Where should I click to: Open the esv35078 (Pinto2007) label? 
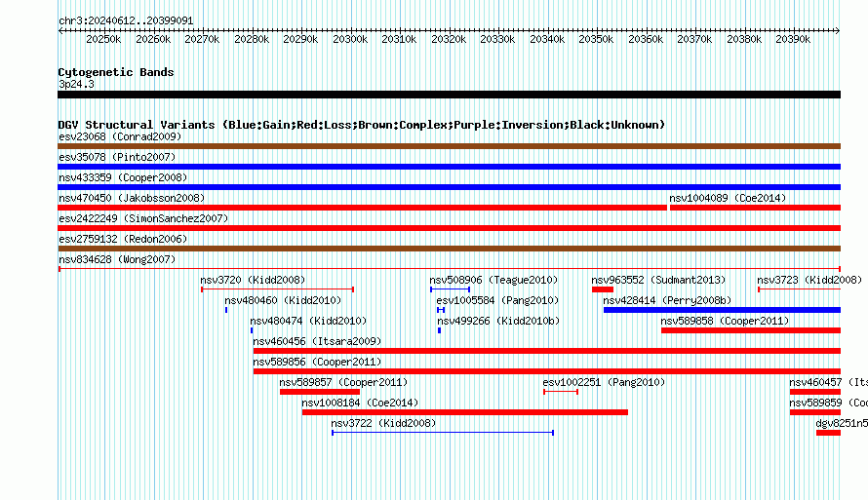(117, 157)
